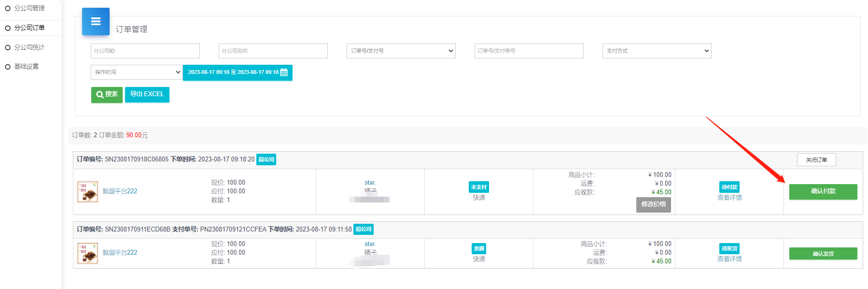The image size is (868, 289).
Task: Open the 支付方式 dropdown
Action: (x=657, y=51)
